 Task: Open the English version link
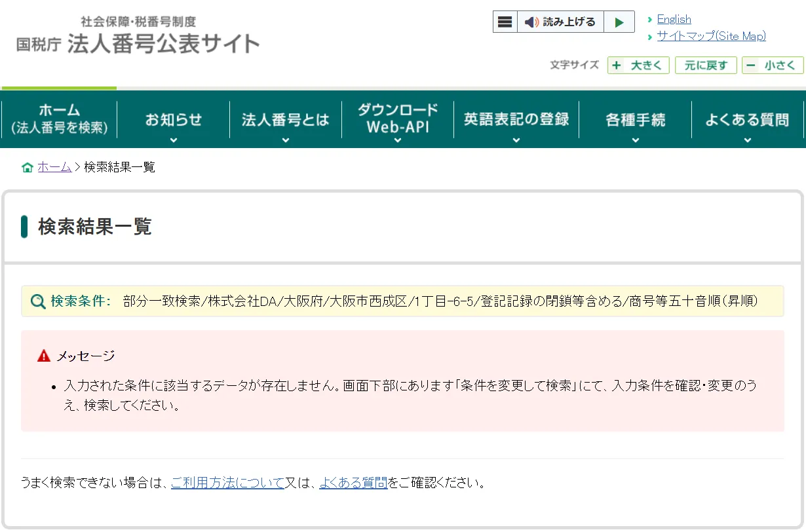coord(674,20)
